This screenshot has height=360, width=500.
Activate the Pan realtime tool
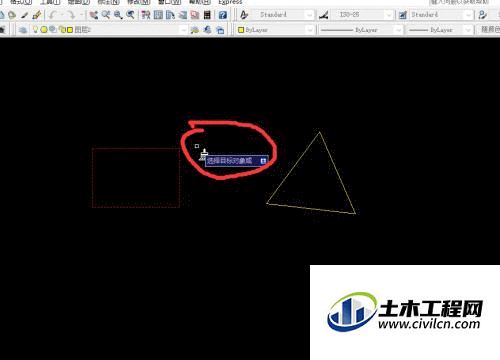(x=94, y=15)
